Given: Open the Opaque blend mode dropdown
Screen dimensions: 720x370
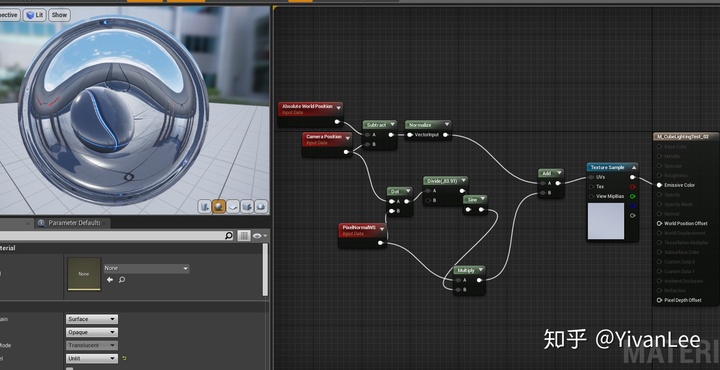Looking at the screenshot, I should coord(92,332).
